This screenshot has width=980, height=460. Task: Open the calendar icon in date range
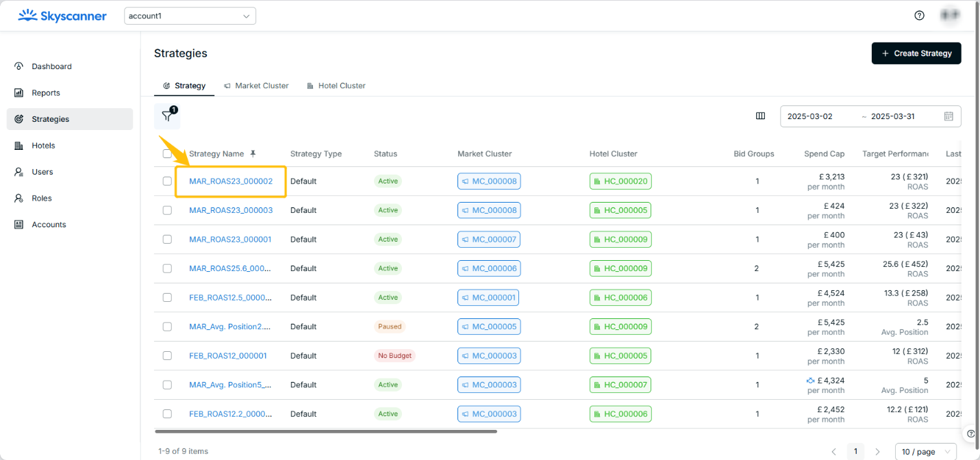pos(948,116)
